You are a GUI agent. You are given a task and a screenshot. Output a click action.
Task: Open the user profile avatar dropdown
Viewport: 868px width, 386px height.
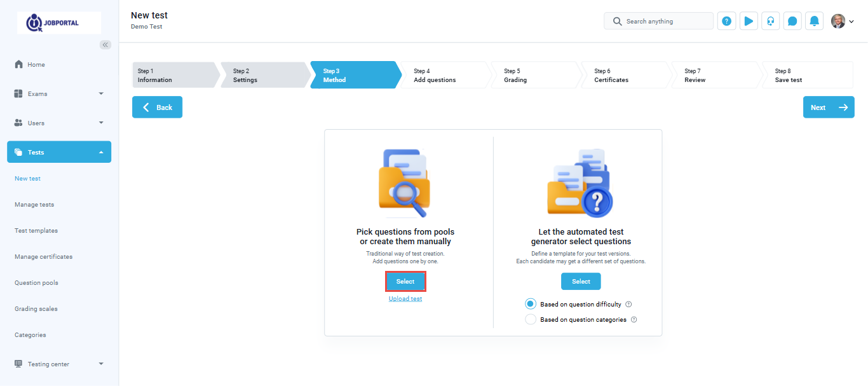pos(842,21)
